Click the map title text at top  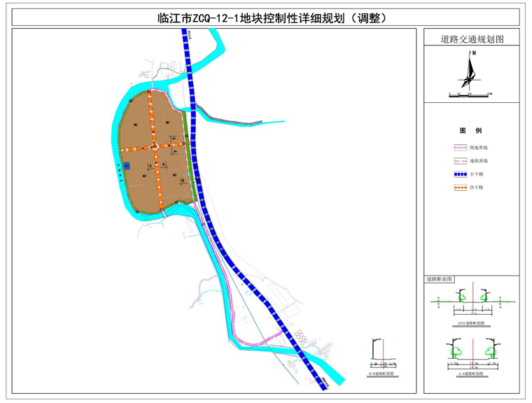265,19
